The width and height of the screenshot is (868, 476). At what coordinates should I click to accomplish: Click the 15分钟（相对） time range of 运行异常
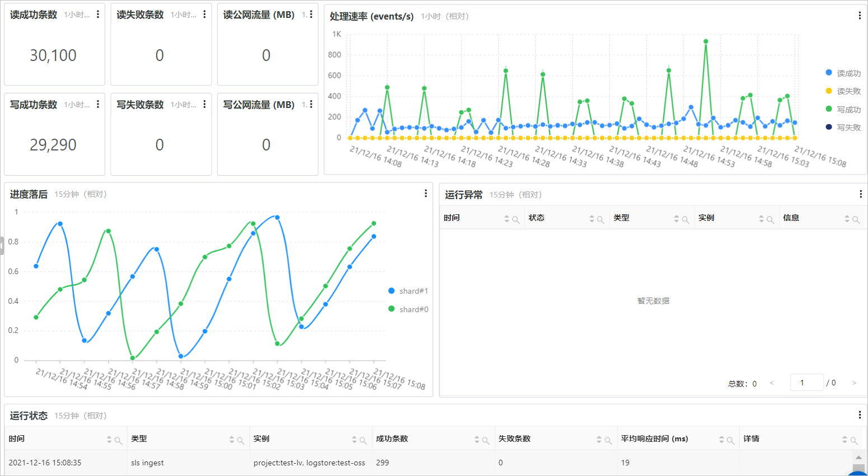click(515, 195)
